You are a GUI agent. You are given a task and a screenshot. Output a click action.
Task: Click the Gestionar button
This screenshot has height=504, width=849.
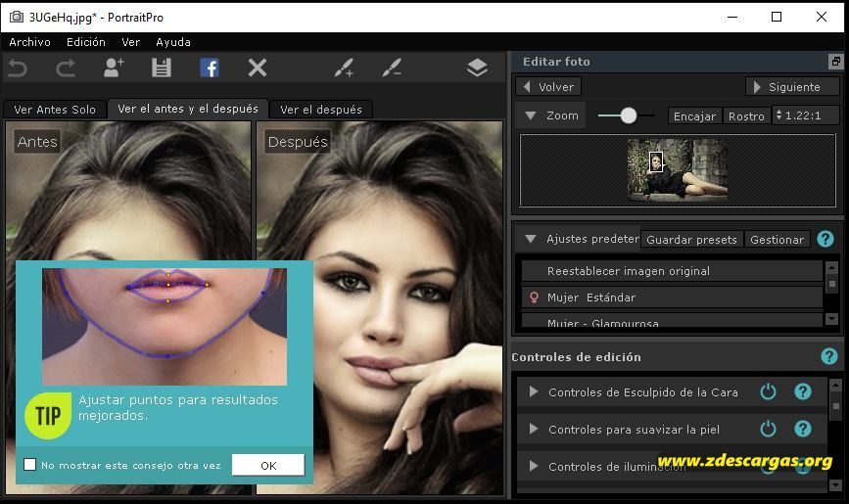[777, 240]
